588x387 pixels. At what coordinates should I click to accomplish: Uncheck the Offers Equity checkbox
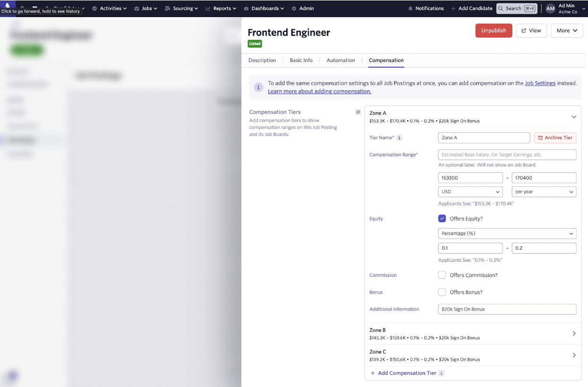[x=442, y=219]
